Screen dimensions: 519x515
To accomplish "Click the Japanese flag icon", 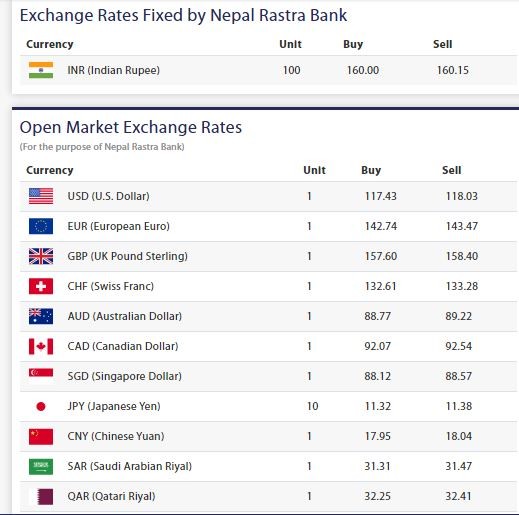I will click(41, 406).
